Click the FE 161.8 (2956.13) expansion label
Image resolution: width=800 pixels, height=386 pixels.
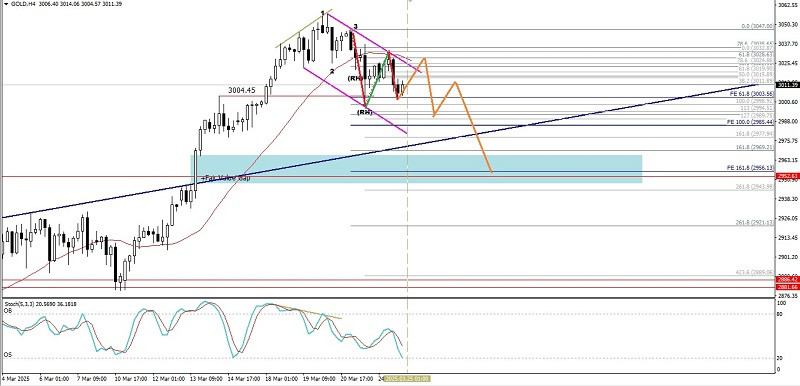(x=751, y=168)
